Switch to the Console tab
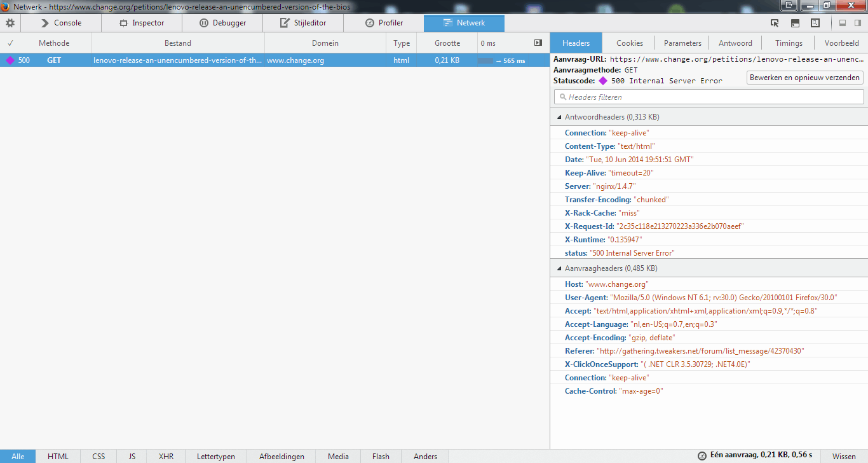This screenshot has height=463, width=868. tap(62, 23)
